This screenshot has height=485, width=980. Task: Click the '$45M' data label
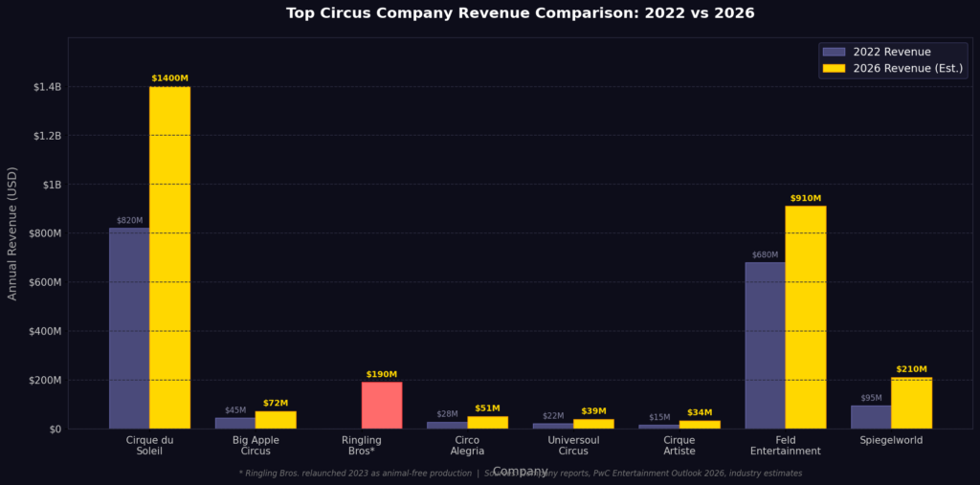[x=235, y=410]
